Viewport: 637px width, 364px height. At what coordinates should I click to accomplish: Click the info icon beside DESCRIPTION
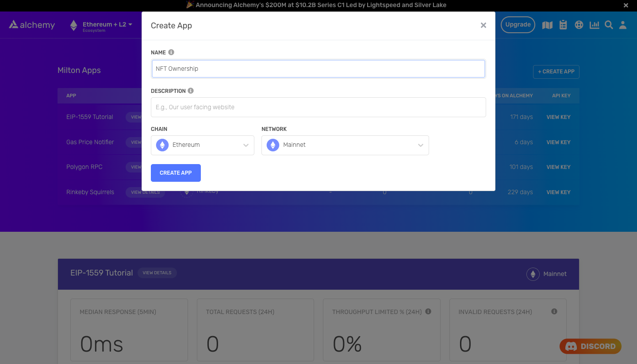191,90
